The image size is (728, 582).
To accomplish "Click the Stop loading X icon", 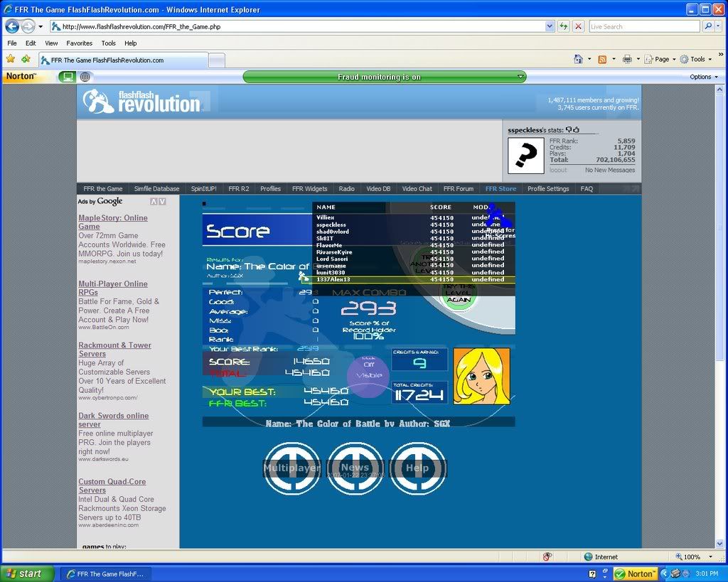I will [578, 26].
